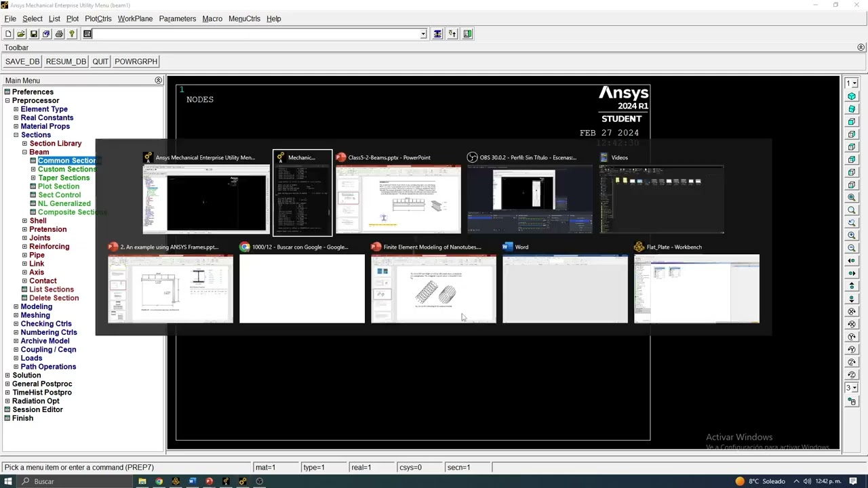868x488 pixels.
Task: Click the Pan Model Down arrow icon
Action: (x=852, y=299)
